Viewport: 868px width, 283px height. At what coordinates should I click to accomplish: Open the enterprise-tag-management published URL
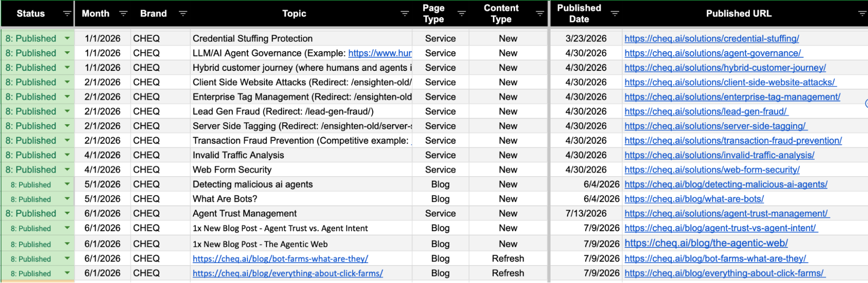[732, 97]
